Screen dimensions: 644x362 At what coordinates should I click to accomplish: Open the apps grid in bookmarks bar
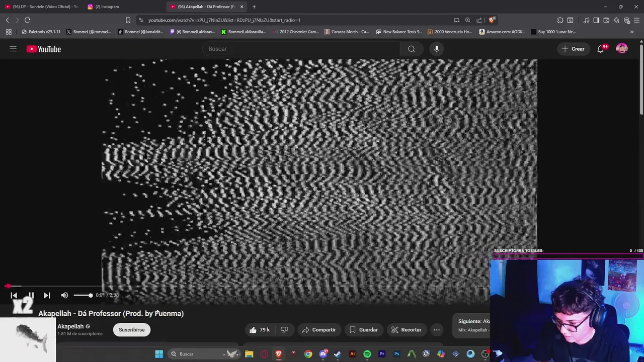click(x=9, y=32)
